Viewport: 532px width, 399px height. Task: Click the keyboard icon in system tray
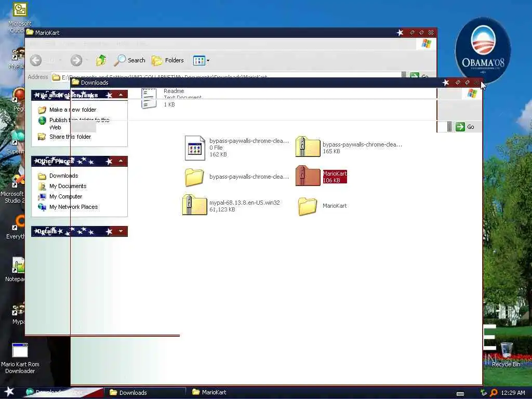click(x=460, y=394)
